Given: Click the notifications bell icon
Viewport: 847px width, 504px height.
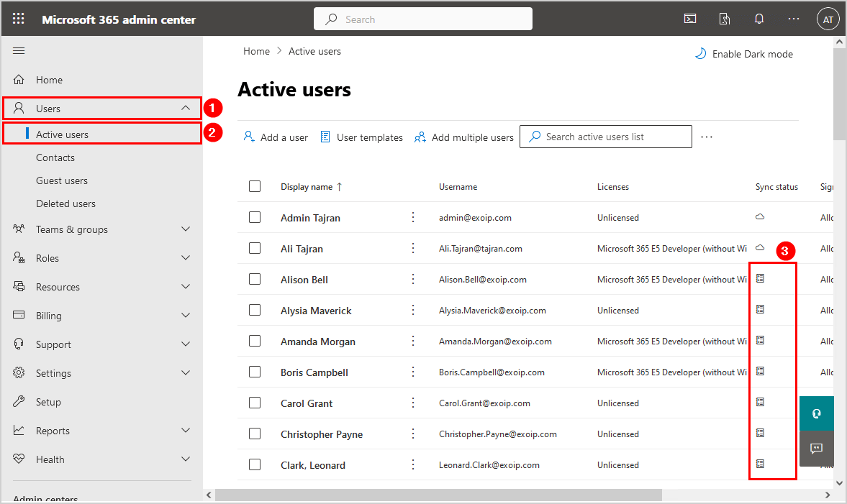Looking at the screenshot, I should point(758,19).
